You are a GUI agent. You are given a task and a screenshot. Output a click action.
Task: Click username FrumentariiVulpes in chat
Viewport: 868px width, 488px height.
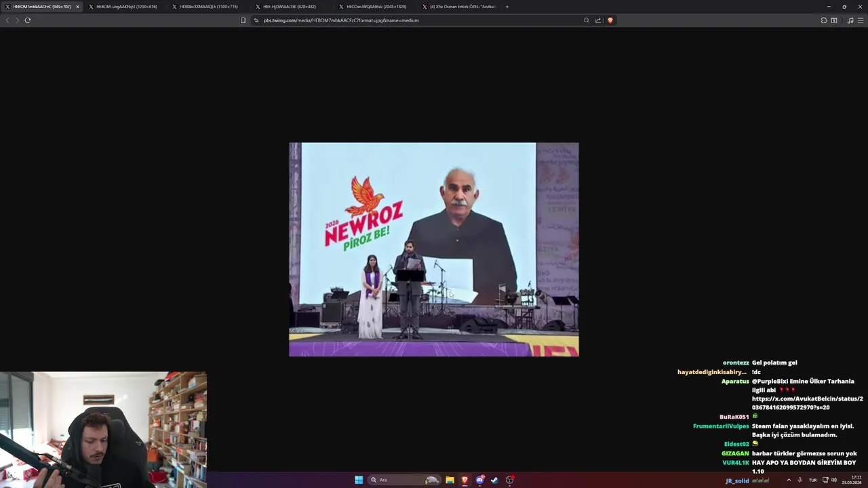721,426
